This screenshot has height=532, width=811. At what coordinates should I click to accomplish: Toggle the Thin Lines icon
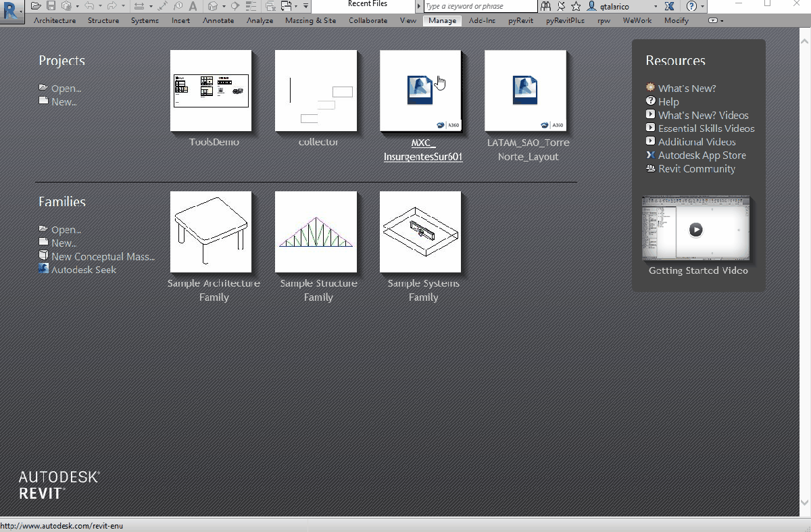point(251,6)
